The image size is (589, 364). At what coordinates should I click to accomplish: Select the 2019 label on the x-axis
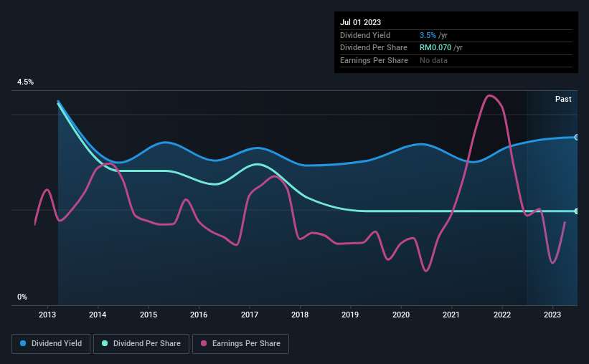pyautogui.click(x=350, y=315)
